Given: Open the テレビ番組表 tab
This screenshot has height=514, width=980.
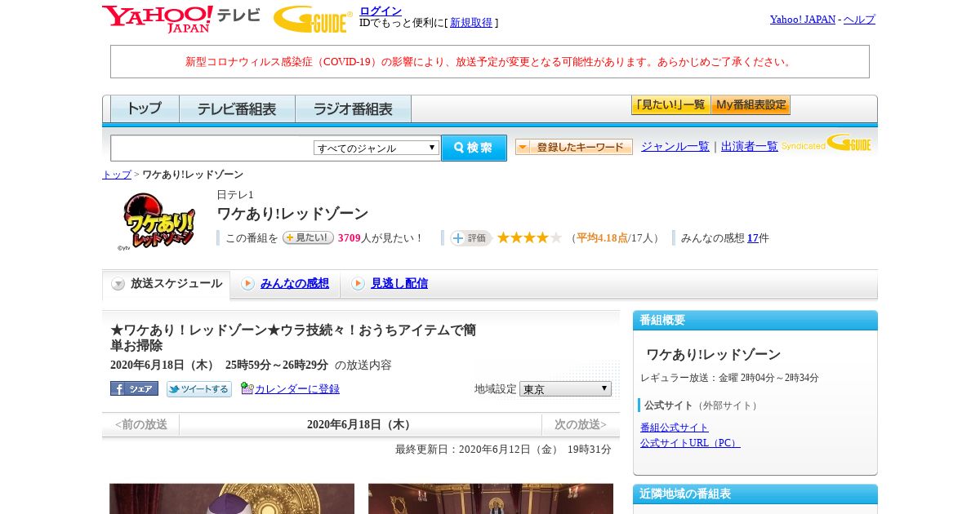Looking at the screenshot, I should [x=237, y=109].
